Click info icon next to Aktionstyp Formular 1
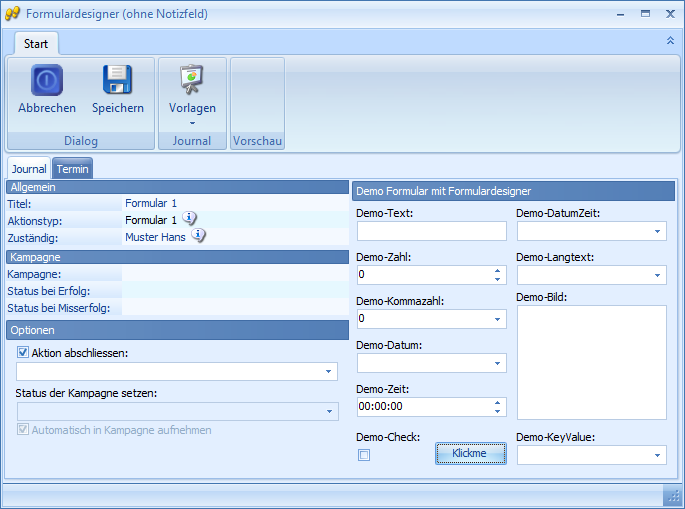Image resolution: width=685 pixels, height=509 pixels. [x=189, y=218]
